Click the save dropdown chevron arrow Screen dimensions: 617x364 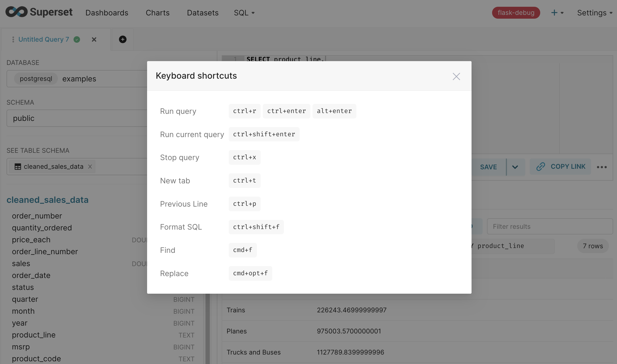515,167
